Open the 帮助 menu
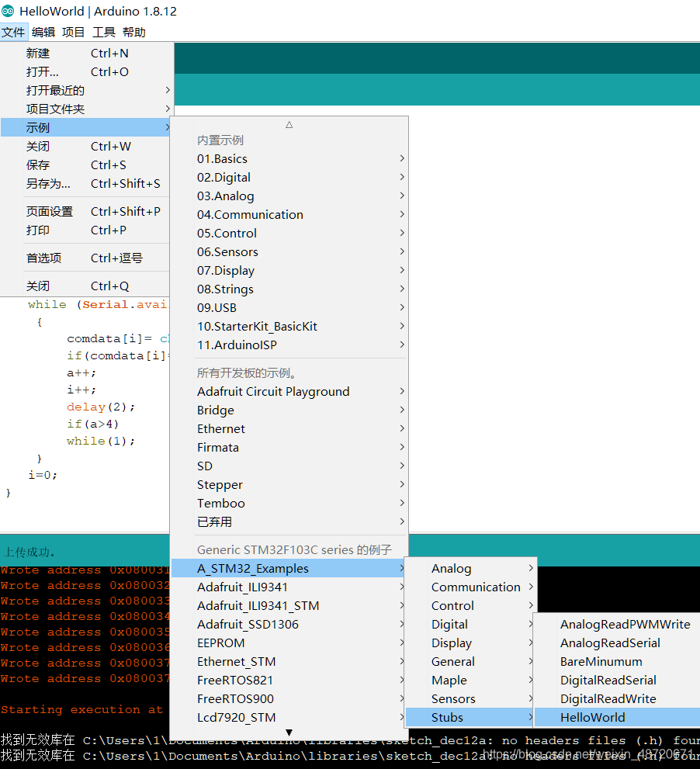This screenshot has width=700, height=769. tap(134, 33)
